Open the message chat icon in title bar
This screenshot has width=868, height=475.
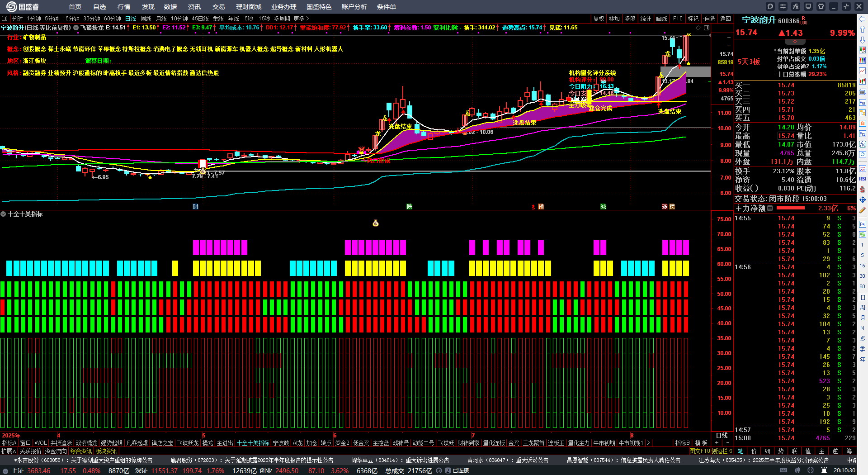point(770,6)
